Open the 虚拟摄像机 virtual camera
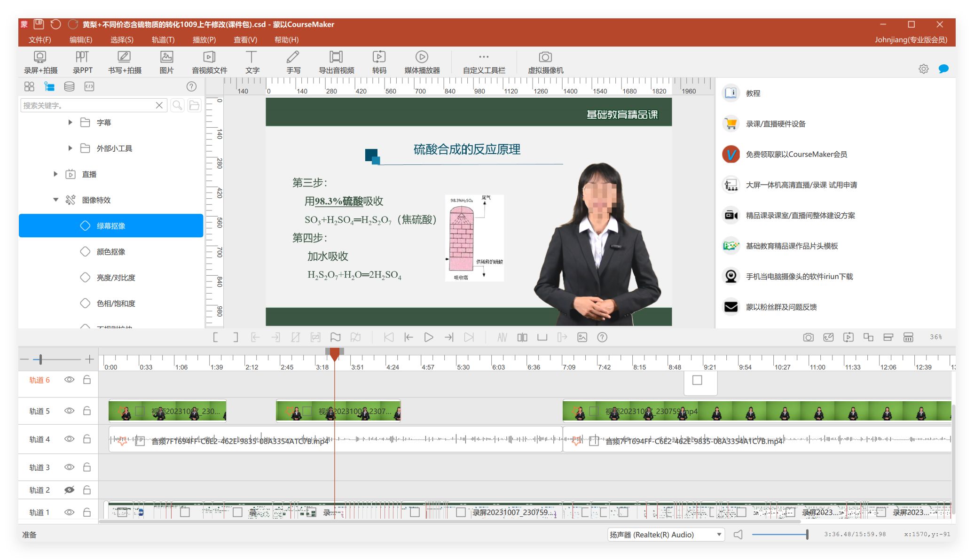This screenshot has width=974, height=560. [x=545, y=62]
